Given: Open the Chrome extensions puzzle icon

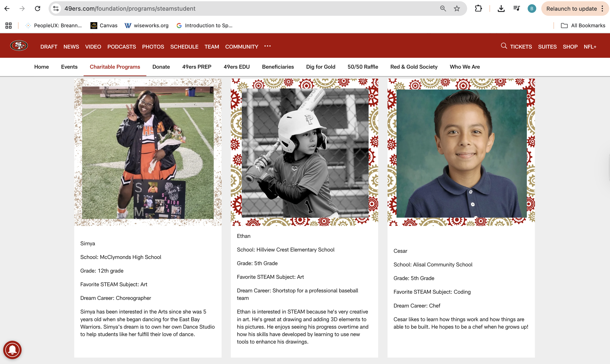Looking at the screenshot, I should pos(478,9).
